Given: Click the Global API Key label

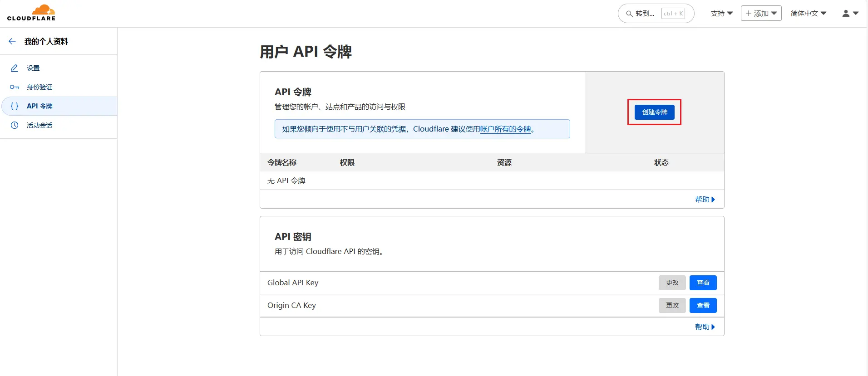Looking at the screenshot, I should (x=293, y=283).
